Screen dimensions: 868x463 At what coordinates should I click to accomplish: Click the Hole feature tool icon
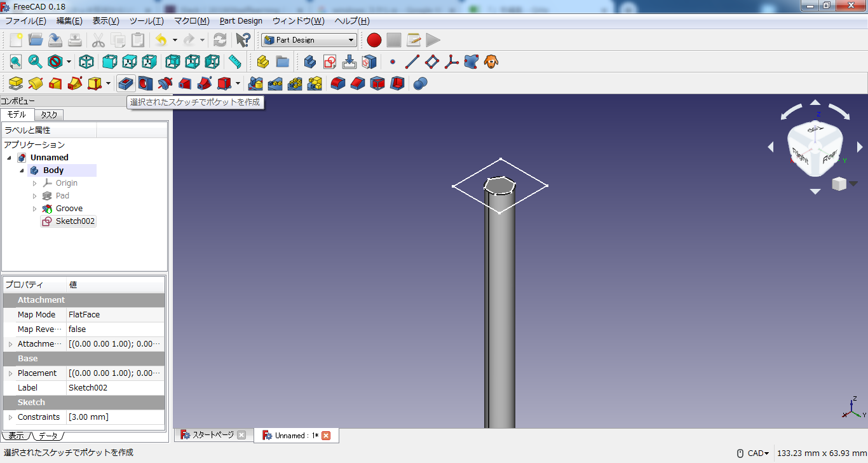click(x=146, y=83)
